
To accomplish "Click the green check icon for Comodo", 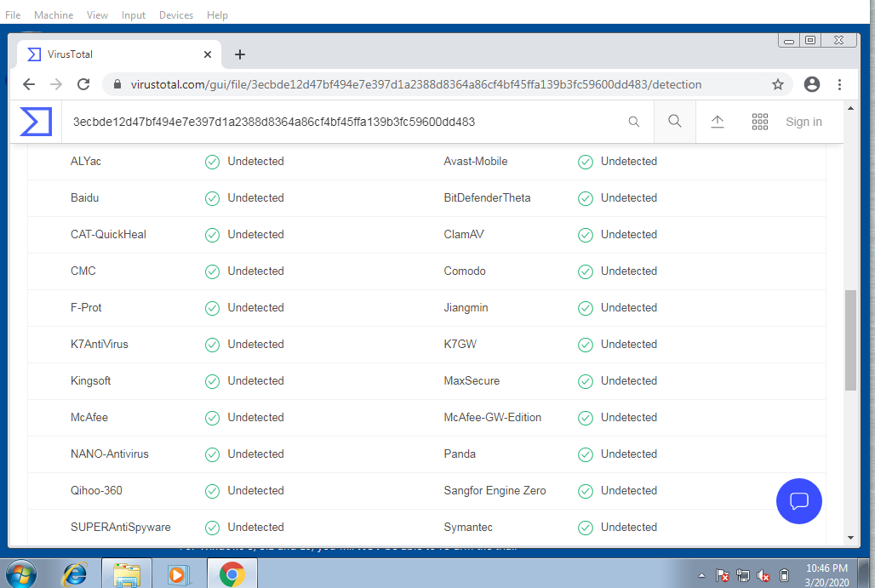I will [x=586, y=271].
